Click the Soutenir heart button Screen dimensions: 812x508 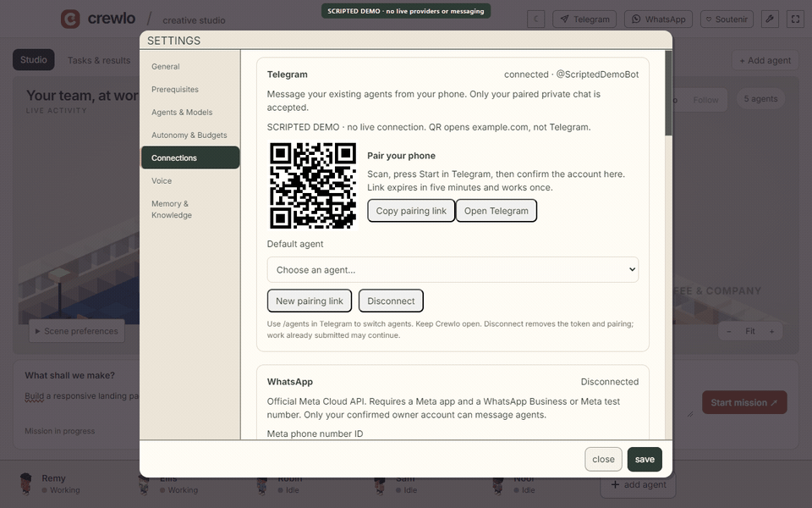click(x=727, y=19)
